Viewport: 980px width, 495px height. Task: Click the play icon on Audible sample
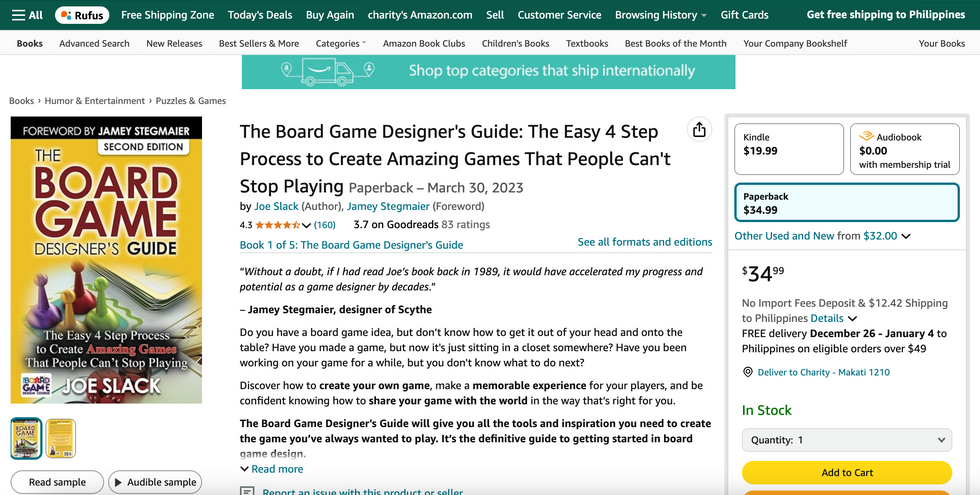click(118, 482)
